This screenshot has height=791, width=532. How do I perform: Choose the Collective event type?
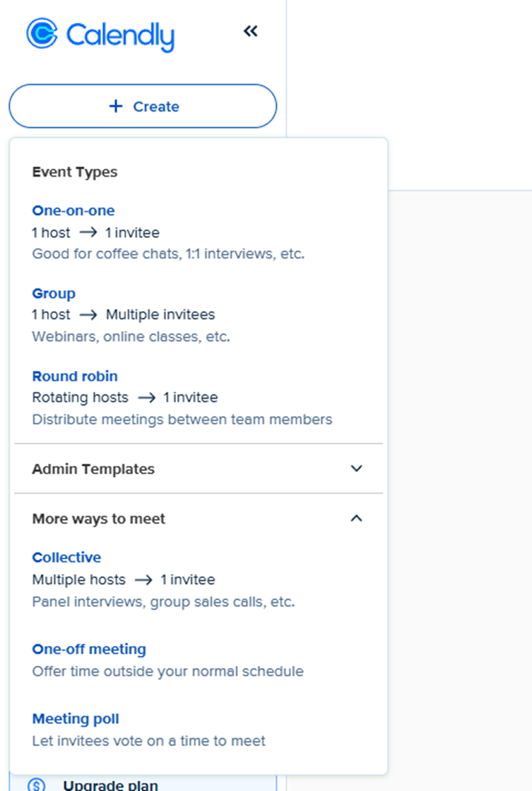(66, 558)
